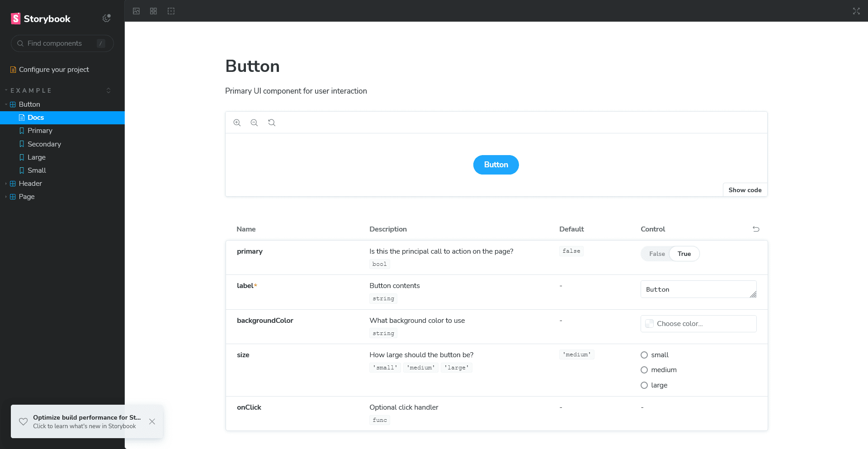Screen dimensions: 868x449
Task: Click the Show code button
Action: [x=745, y=190]
